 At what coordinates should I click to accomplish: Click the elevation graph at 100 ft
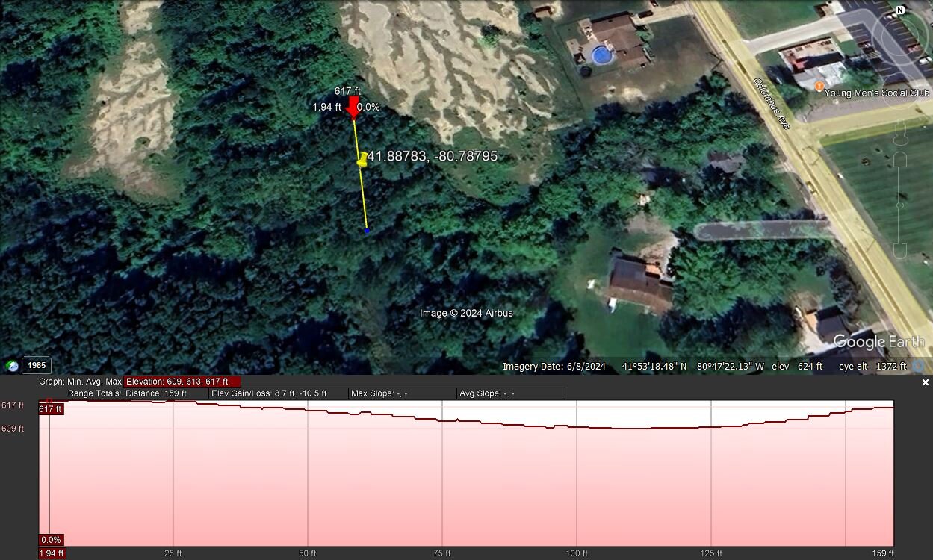577,478
